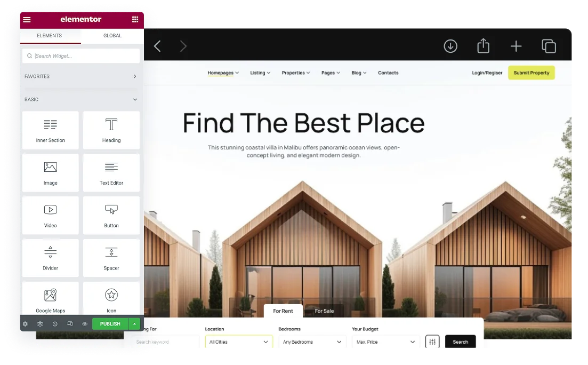
Task: Open the revision History icon
Action: click(55, 324)
